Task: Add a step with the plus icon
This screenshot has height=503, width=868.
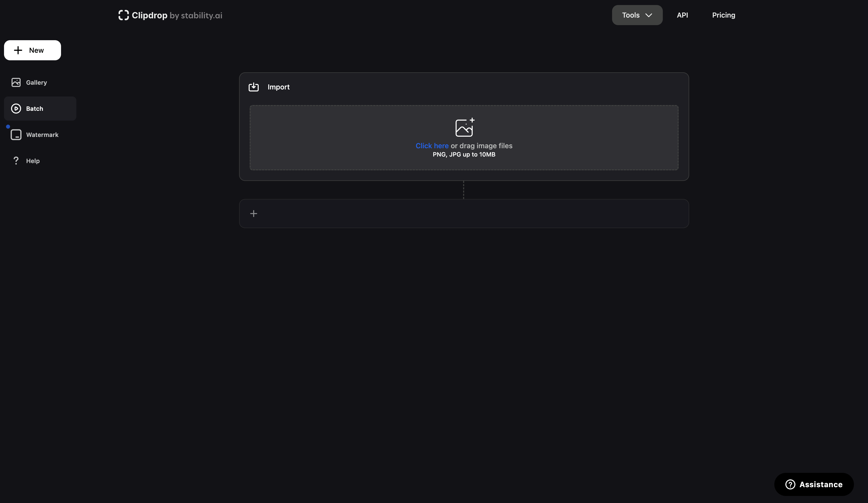Action: tap(253, 214)
